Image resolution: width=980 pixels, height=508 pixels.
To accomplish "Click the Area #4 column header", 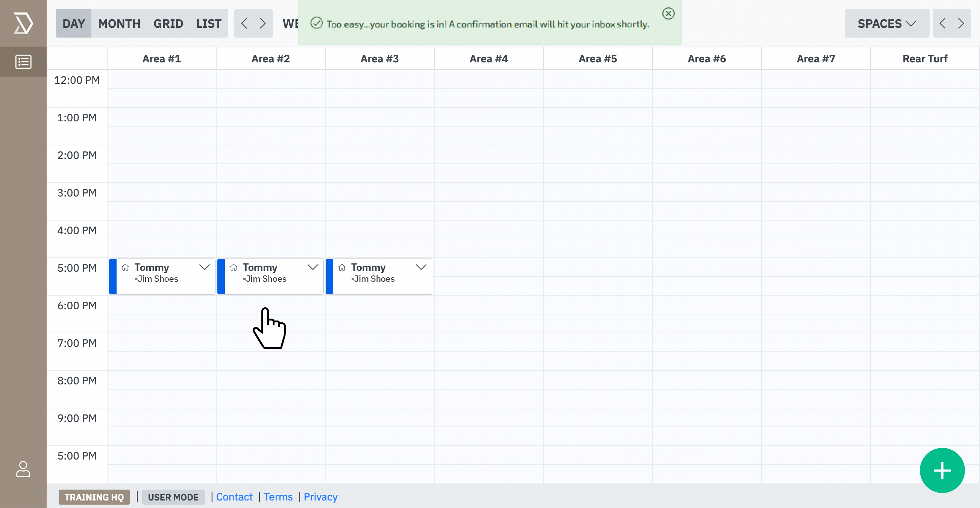I will (x=489, y=59).
